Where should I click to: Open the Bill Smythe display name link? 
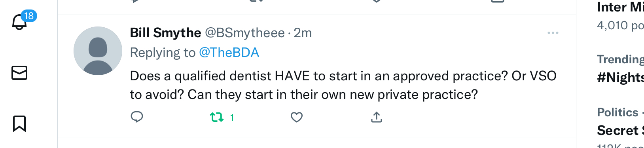[x=165, y=33]
